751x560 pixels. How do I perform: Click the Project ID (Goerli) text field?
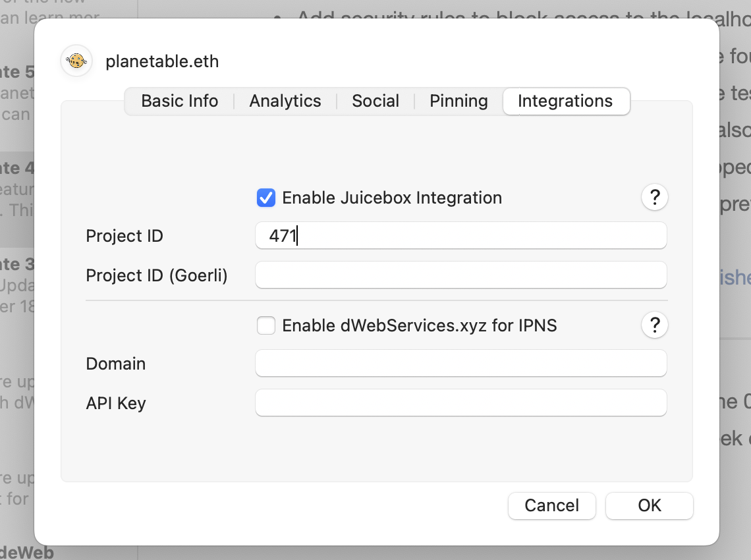461,275
